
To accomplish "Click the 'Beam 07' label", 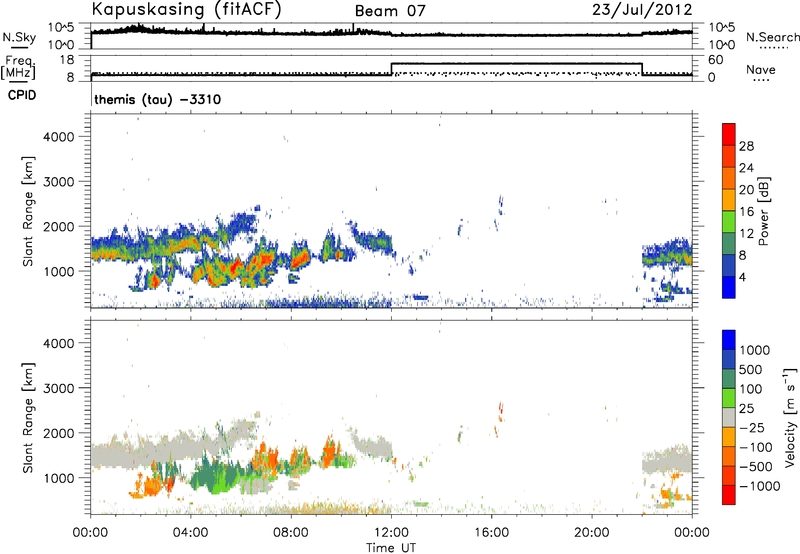I will (x=390, y=11).
